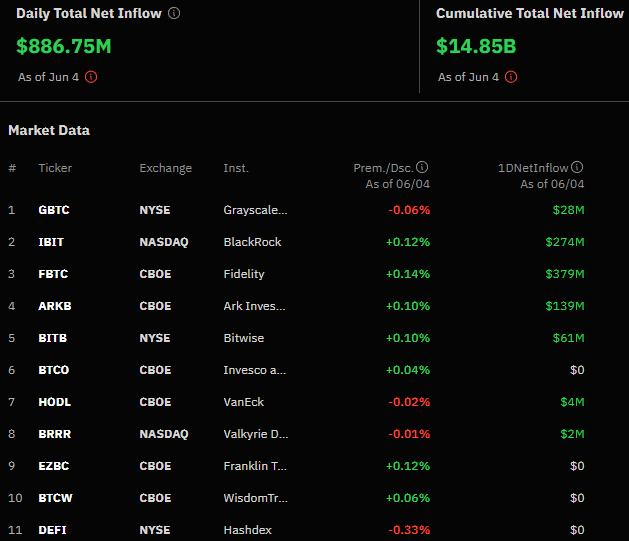Click the $28M GBTC net inflow
This screenshot has height=541, width=629.
click(x=568, y=210)
